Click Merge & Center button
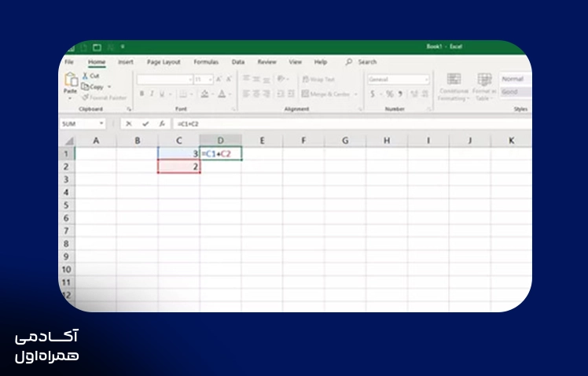 (x=325, y=94)
